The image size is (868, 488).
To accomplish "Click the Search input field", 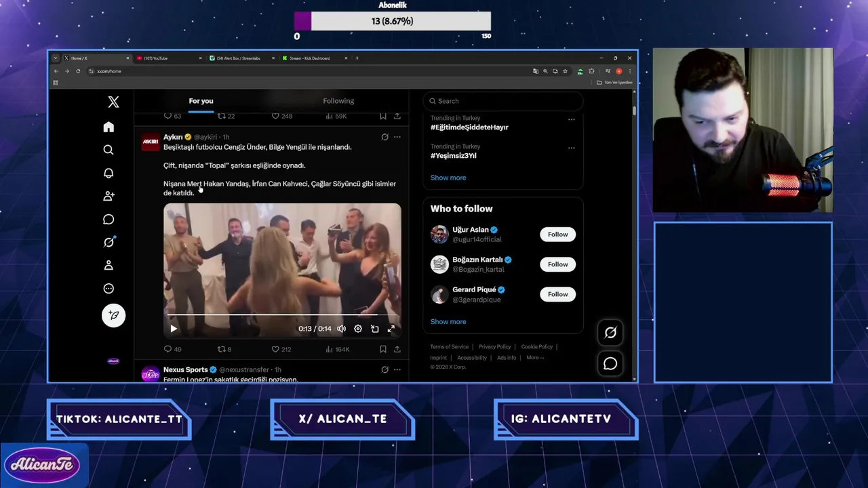I will tap(503, 101).
